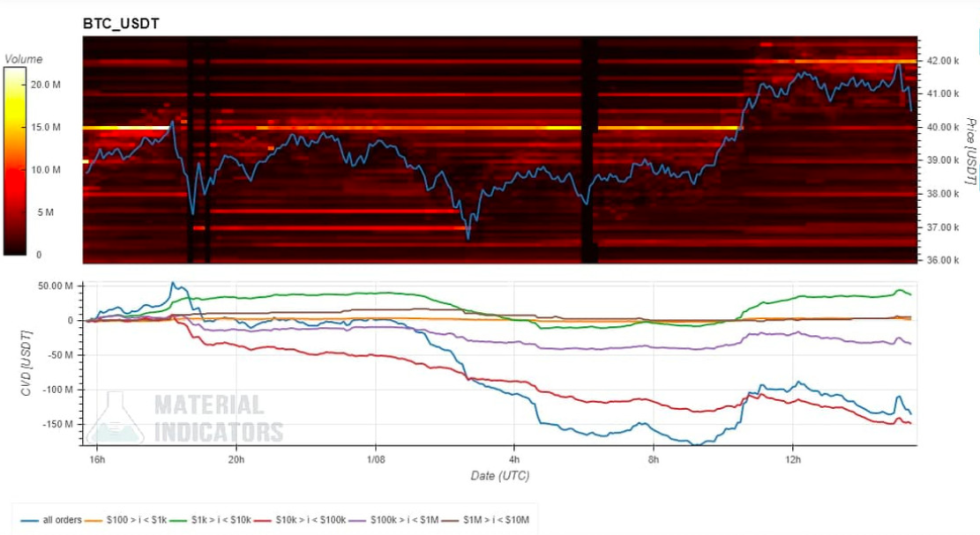
Task: Click the 39.00 k price axis label
Action: (x=942, y=160)
